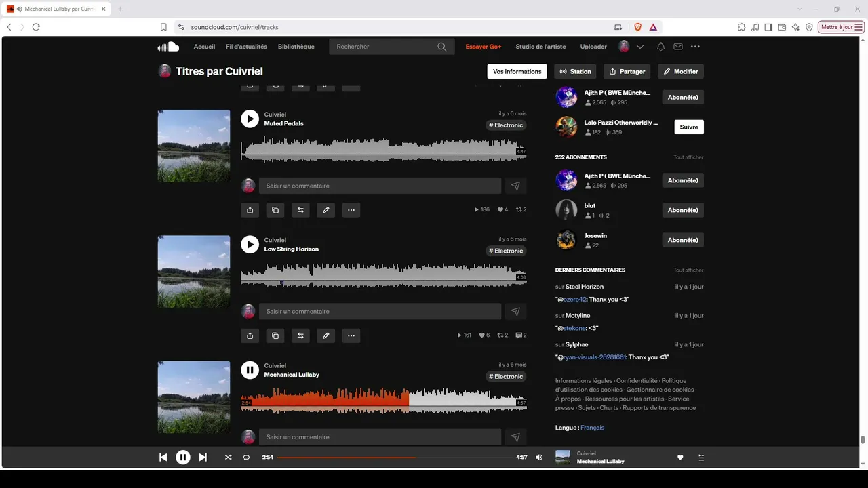Click the Electronic tag on Muted Pedals
The image size is (868, 488).
506,125
